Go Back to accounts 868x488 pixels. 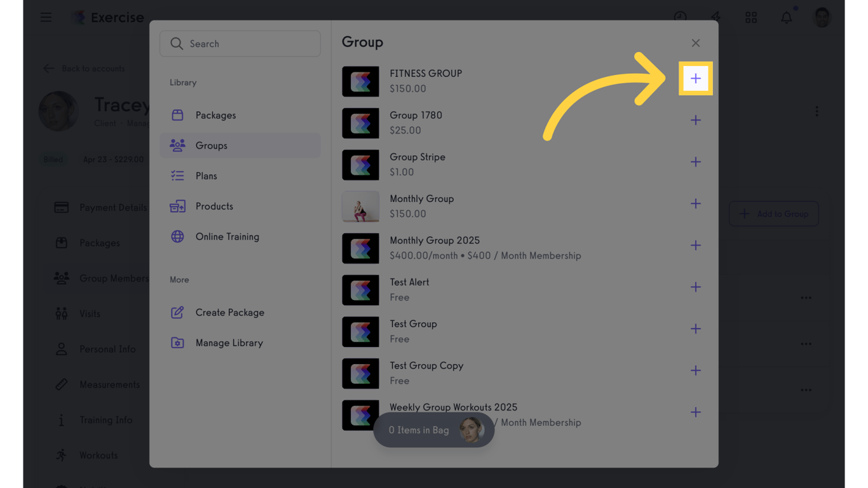[83, 68]
